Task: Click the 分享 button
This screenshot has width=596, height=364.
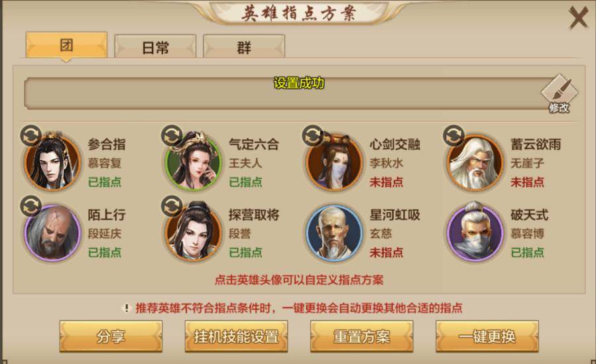Action: pyautogui.click(x=111, y=336)
